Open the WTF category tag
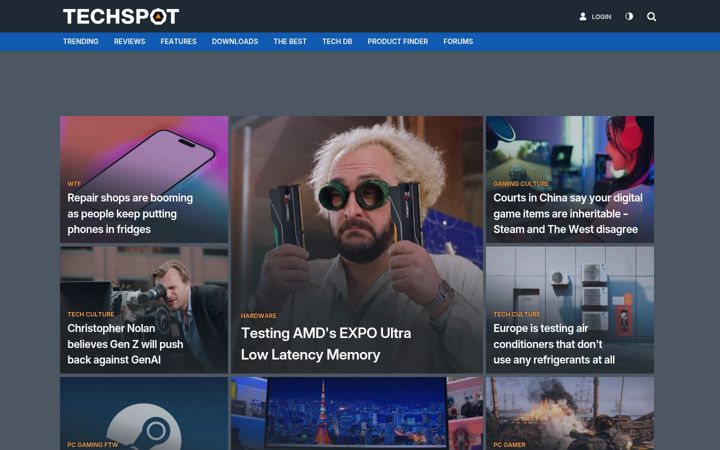720x450 pixels. tap(74, 184)
